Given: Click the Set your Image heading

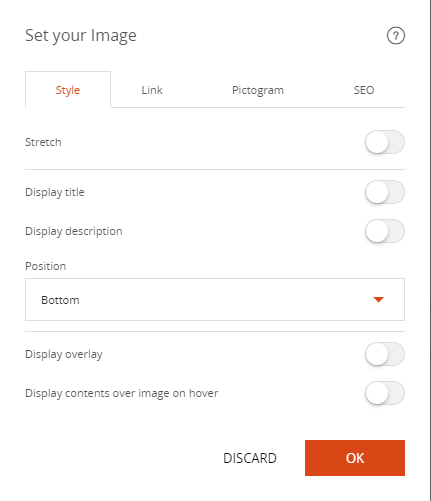Looking at the screenshot, I should [81, 36].
